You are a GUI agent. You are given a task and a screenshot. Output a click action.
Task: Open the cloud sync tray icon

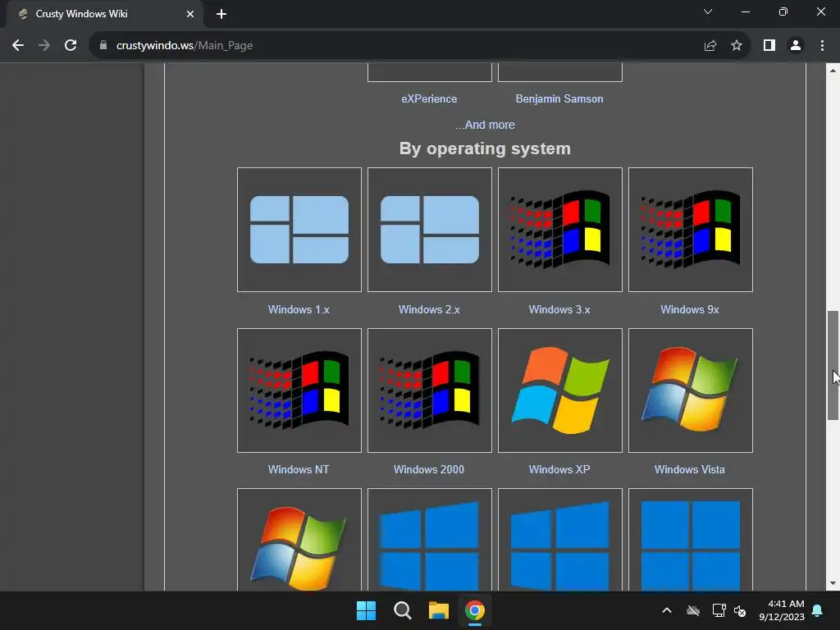coord(693,610)
